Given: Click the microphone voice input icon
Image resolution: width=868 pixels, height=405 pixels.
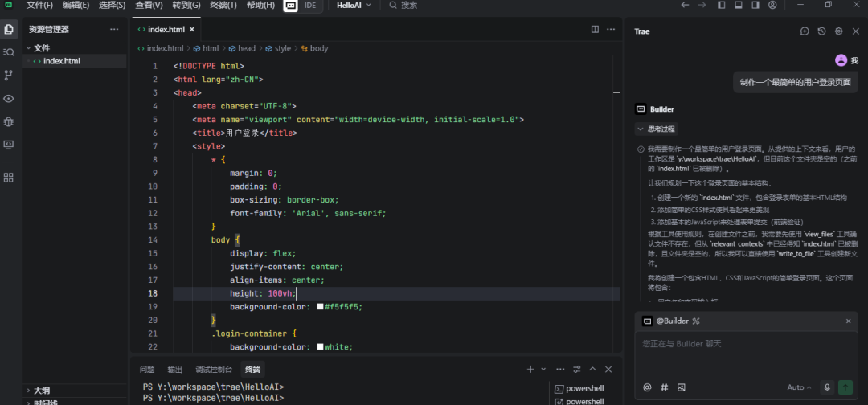Looking at the screenshot, I should [827, 387].
